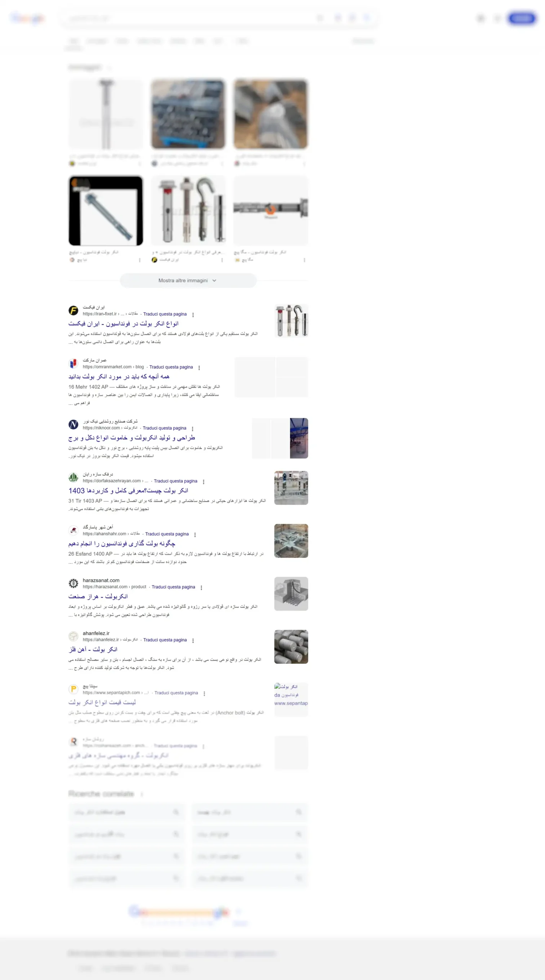Viewport: 545px width, 980px height.
Task: Open the three-dot menu for the sepantapich.com result
Action: pyautogui.click(x=204, y=694)
